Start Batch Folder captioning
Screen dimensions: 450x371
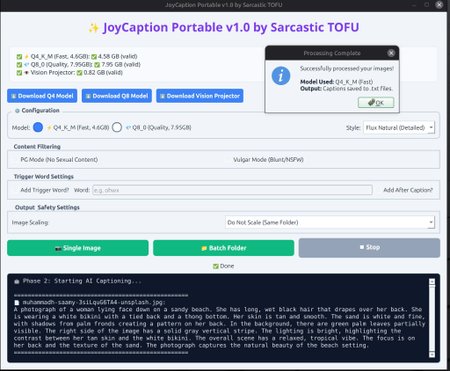[224, 248]
